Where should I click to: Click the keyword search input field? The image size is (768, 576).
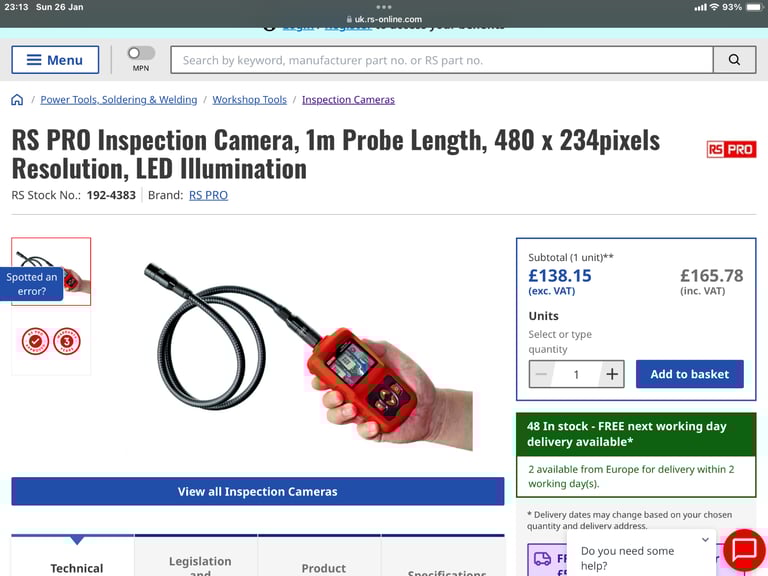(442, 60)
